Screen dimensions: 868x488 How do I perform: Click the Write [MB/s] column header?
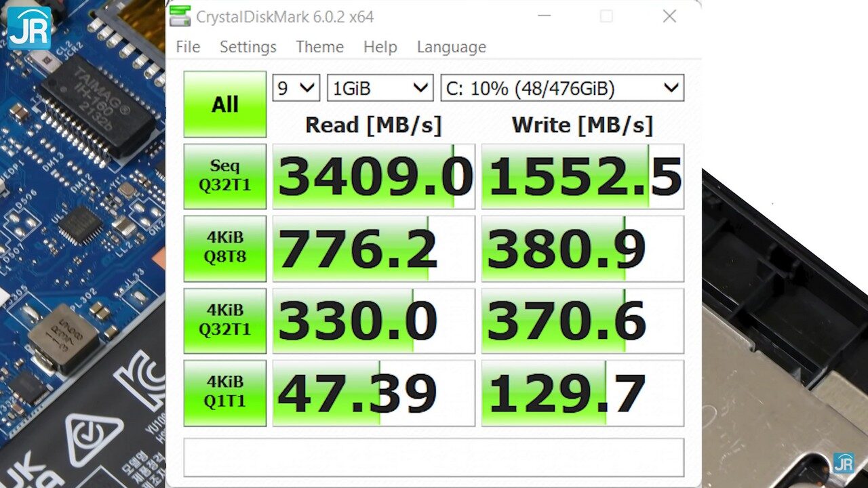pyautogui.click(x=583, y=125)
